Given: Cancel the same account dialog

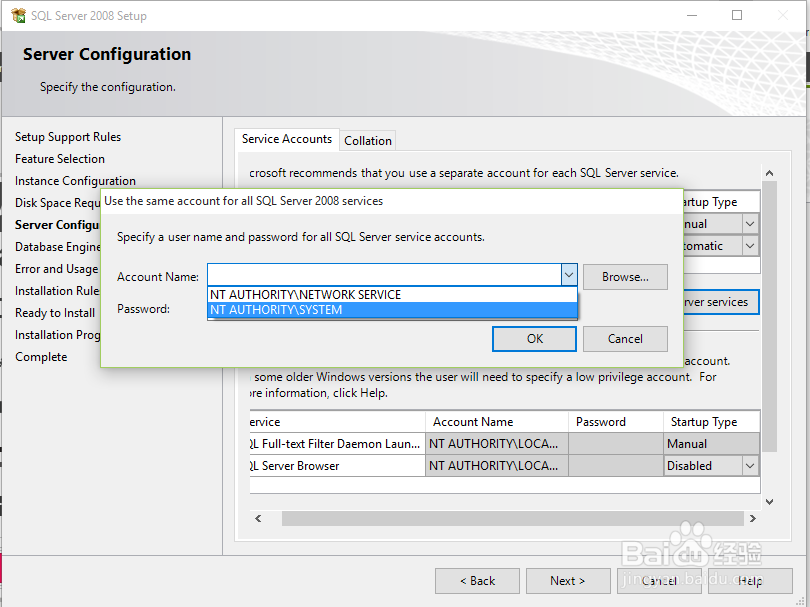Looking at the screenshot, I should (625, 339).
